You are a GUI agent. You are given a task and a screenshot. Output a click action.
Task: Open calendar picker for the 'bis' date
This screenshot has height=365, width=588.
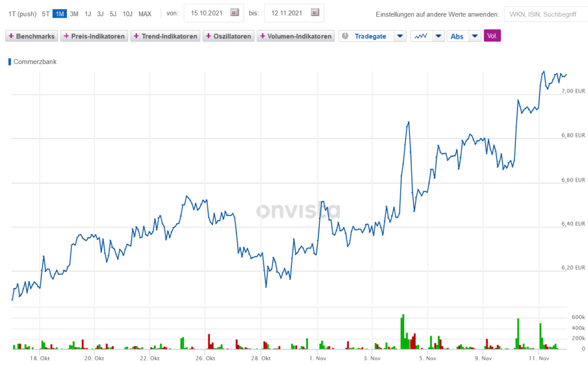point(315,13)
